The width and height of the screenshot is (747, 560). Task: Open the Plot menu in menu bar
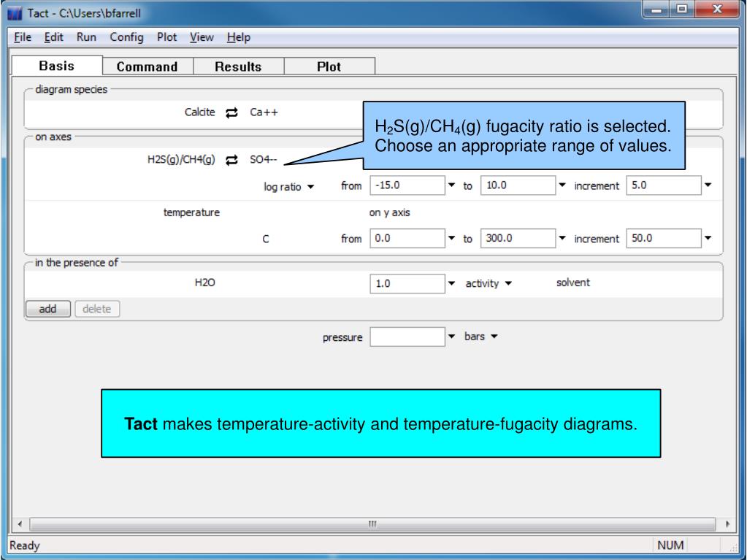tap(166, 37)
